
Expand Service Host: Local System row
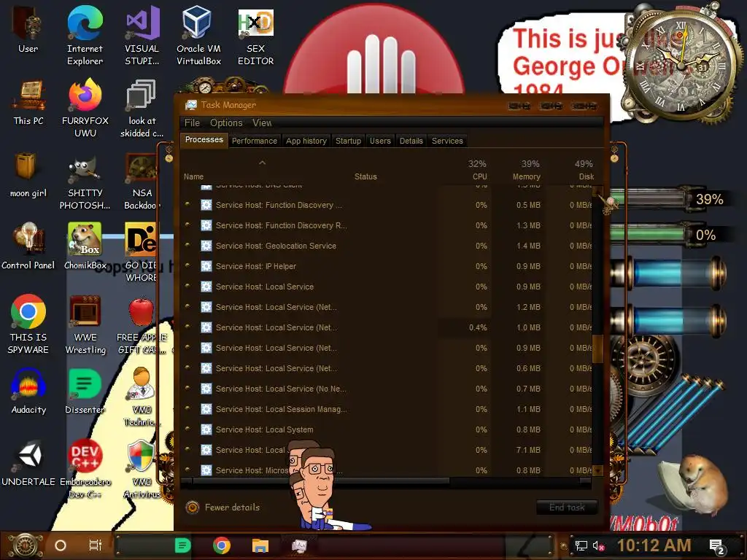187,429
